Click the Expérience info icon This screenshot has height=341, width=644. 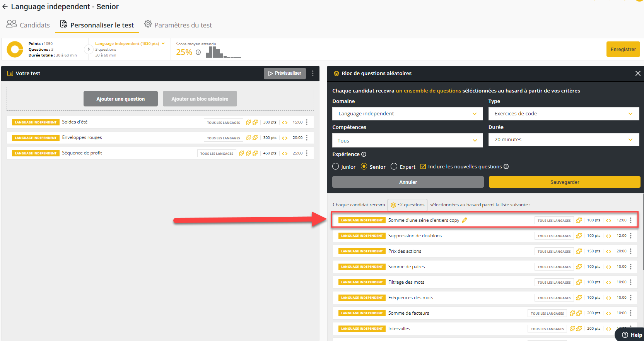click(x=364, y=154)
